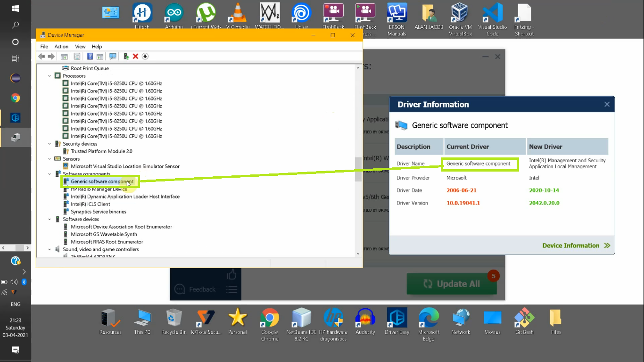Open the View menu in Device Manager
Viewport: 644px width, 362px height.
[80, 47]
